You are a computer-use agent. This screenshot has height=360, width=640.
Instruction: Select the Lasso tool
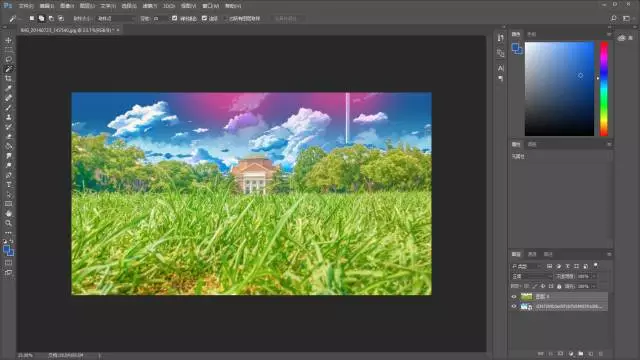pos(9,60)
